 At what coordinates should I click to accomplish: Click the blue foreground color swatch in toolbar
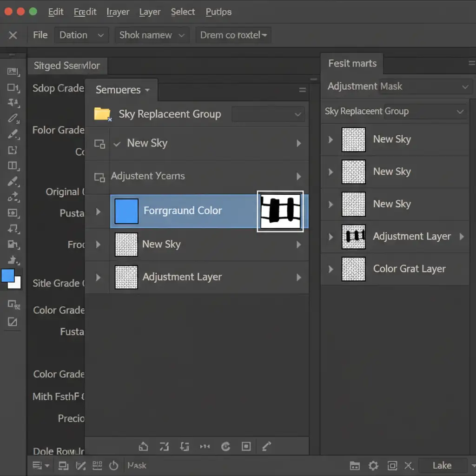coord(8,276)
